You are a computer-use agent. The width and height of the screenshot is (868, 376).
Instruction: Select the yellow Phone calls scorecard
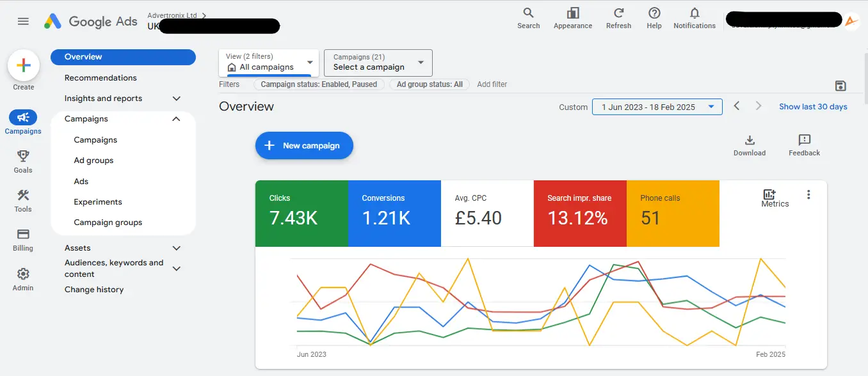pyautogui.click(x=673, y=214)
